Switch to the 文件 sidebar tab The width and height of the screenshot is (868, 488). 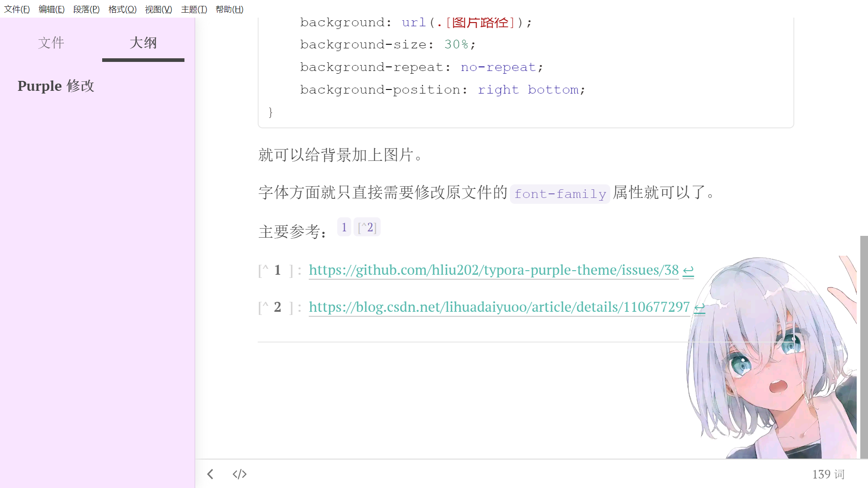[51, 43]
